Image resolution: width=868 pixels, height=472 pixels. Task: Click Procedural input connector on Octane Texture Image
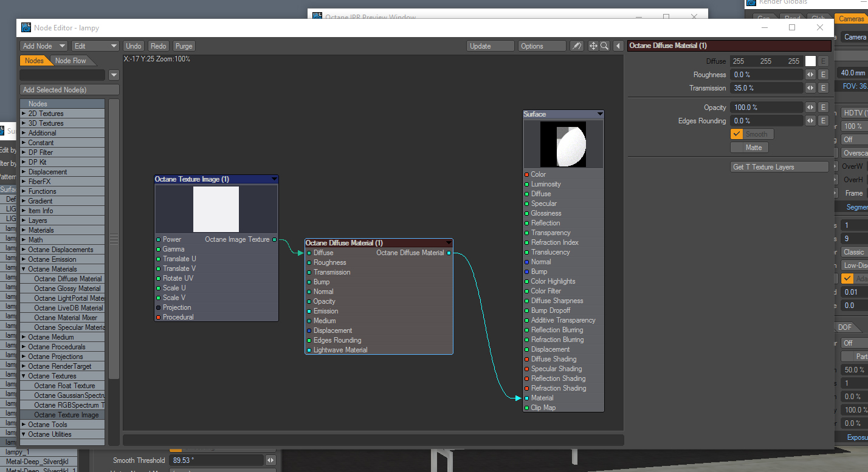158,317
